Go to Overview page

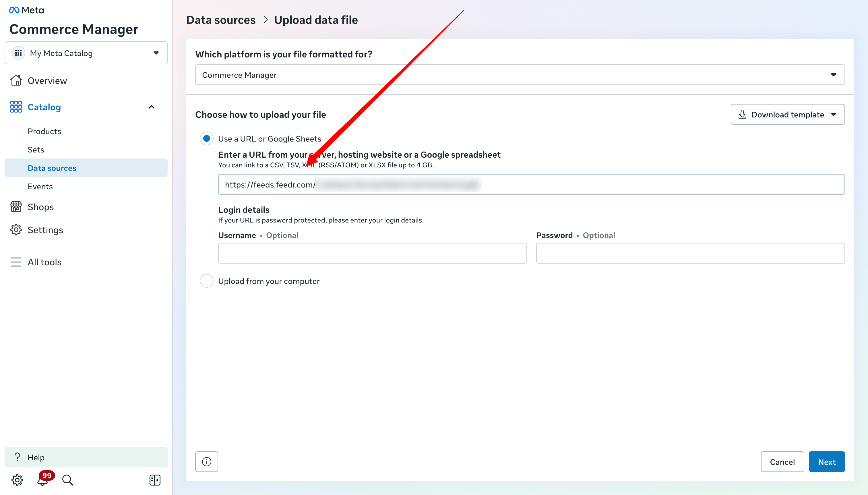click(47, 81)
